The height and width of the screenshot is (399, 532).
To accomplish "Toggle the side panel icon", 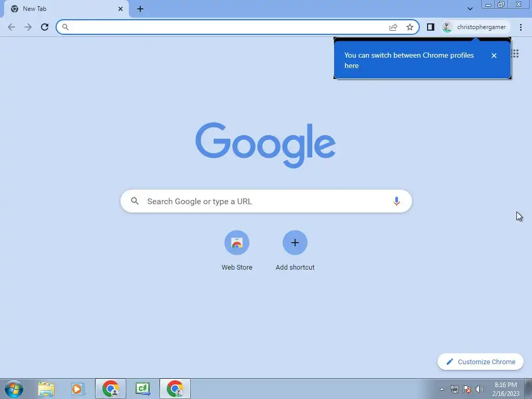I will coord(431,27).
